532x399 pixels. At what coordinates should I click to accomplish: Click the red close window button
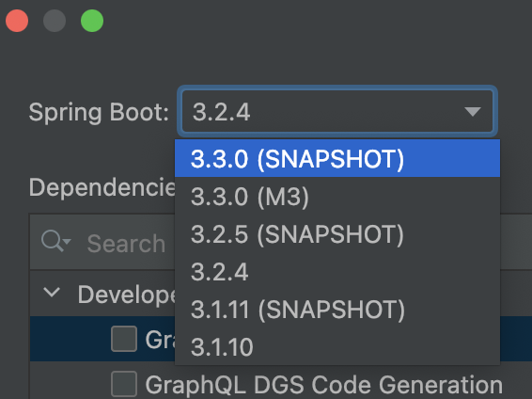[x=17, y=21]
